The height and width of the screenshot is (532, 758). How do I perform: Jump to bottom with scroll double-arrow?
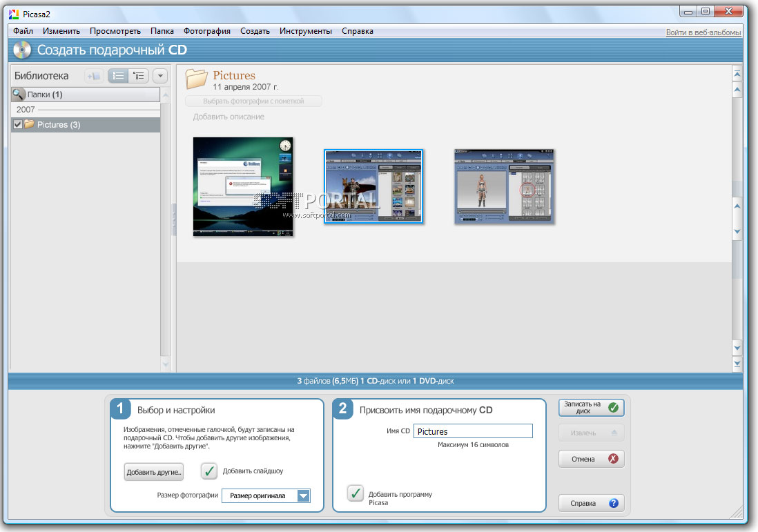tap(737, 364)
